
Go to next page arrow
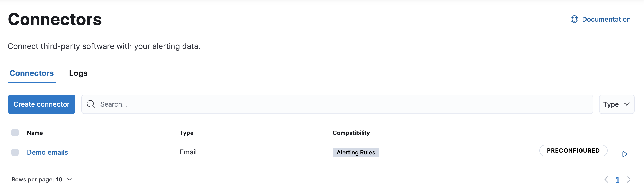coord(629,180)
